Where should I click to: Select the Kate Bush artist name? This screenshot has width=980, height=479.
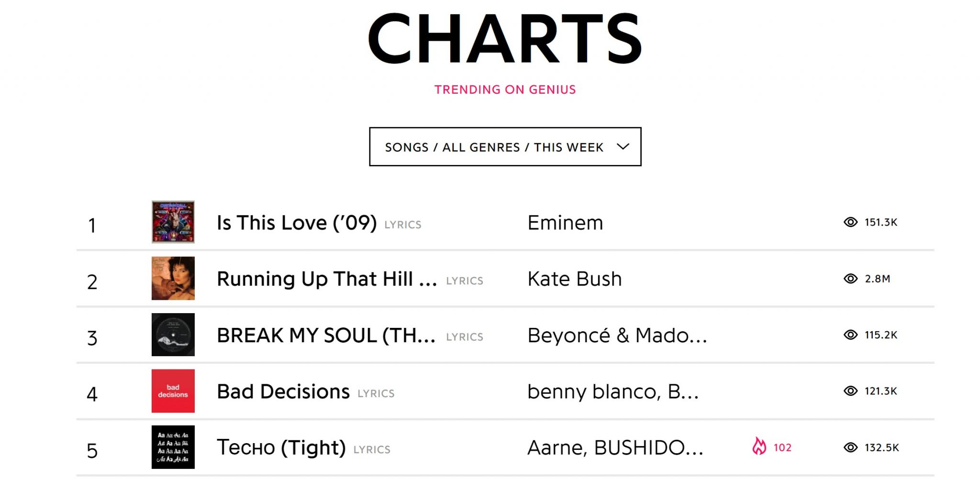coord(574,279)
